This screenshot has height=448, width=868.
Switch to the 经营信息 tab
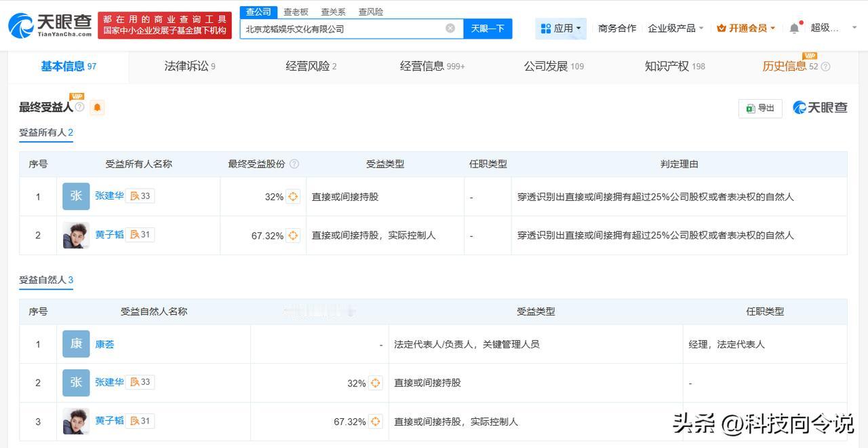click(433, 66)
